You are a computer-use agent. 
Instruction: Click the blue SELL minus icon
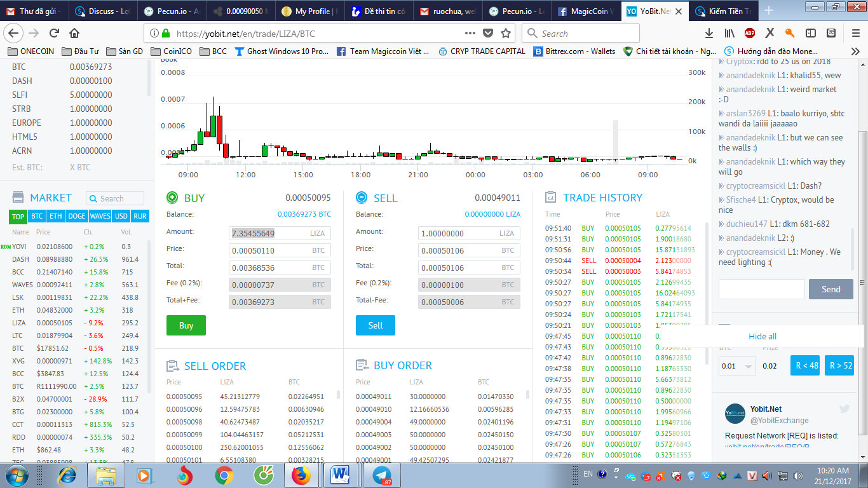(362, 198)
